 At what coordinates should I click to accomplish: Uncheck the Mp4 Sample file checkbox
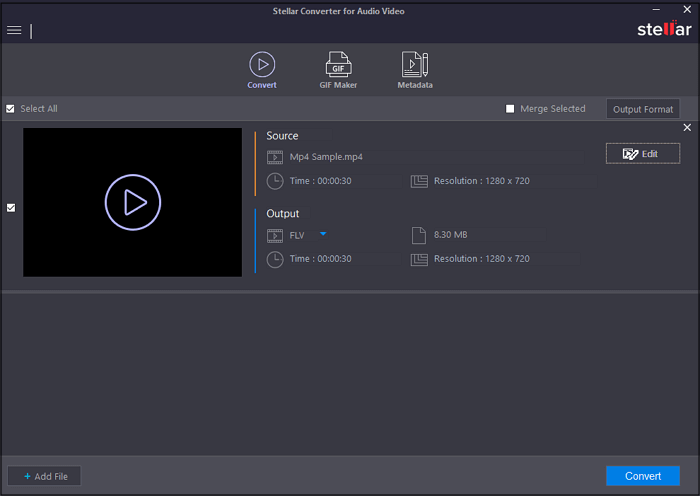(11, 208)
